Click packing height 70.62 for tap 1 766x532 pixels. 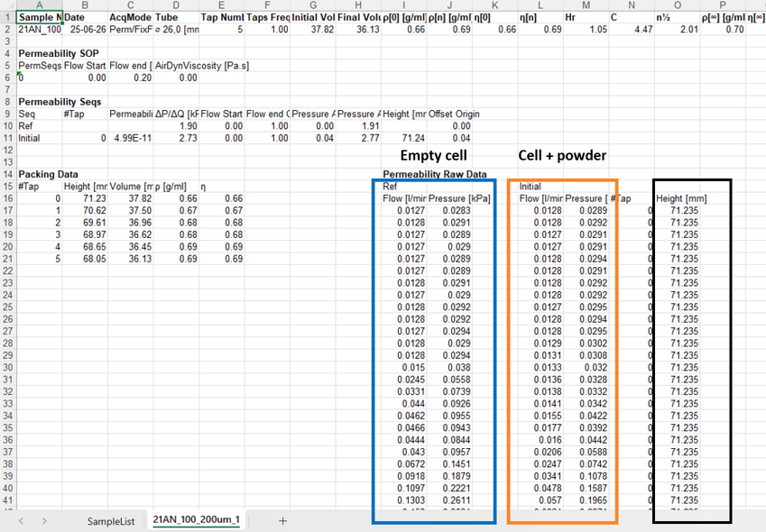85,210
